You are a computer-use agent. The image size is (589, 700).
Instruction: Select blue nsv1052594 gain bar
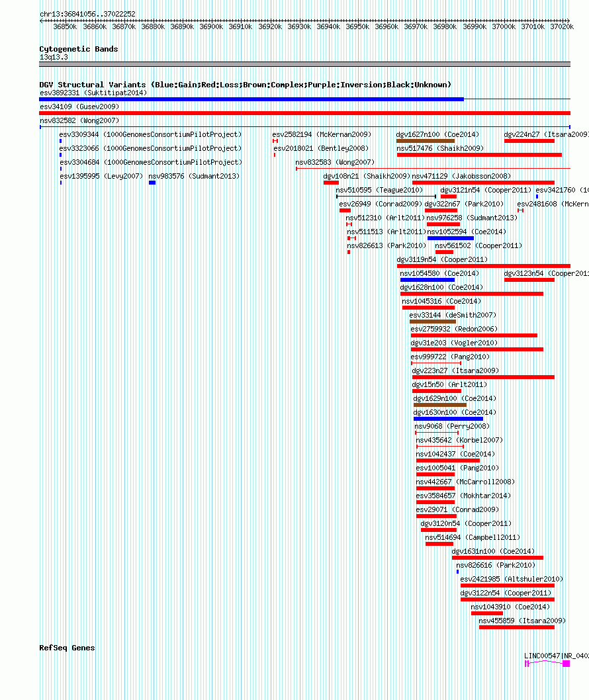451,238
